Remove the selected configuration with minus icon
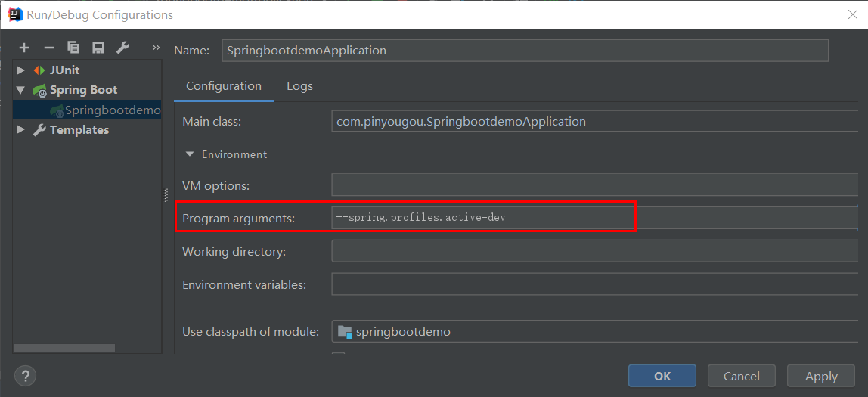The height and width of the screenshot is (397, 868). point(48,48)
